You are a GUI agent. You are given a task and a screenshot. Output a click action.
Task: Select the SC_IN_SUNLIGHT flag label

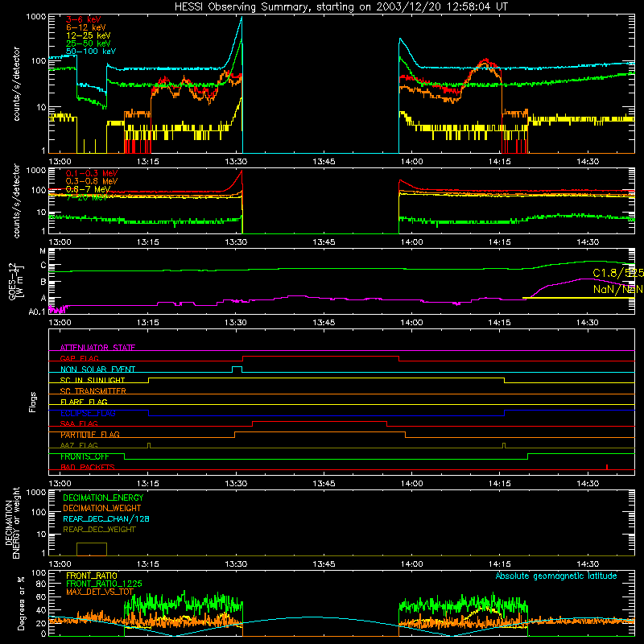point(93,380)
